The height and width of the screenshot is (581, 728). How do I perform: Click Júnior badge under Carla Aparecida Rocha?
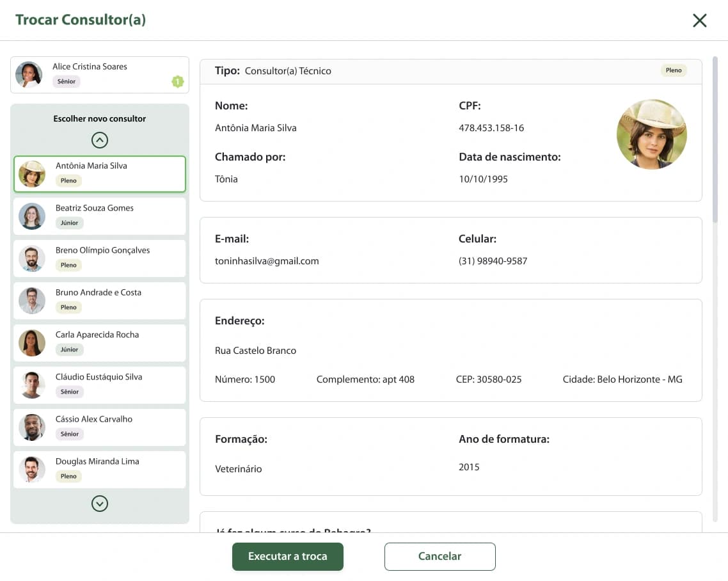(x=69, y=349)
